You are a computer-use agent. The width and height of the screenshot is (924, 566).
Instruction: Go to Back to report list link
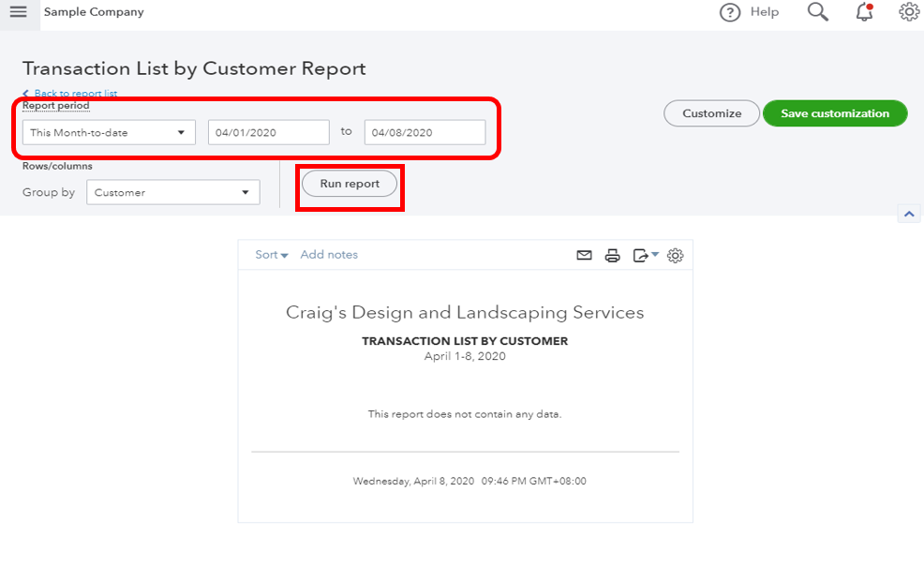pyautogui.click(x=75, y=94)
